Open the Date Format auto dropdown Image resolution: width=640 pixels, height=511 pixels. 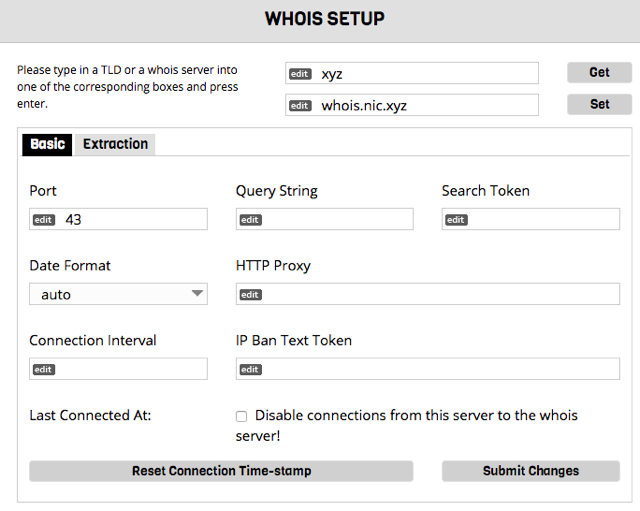tap(118, 294)
